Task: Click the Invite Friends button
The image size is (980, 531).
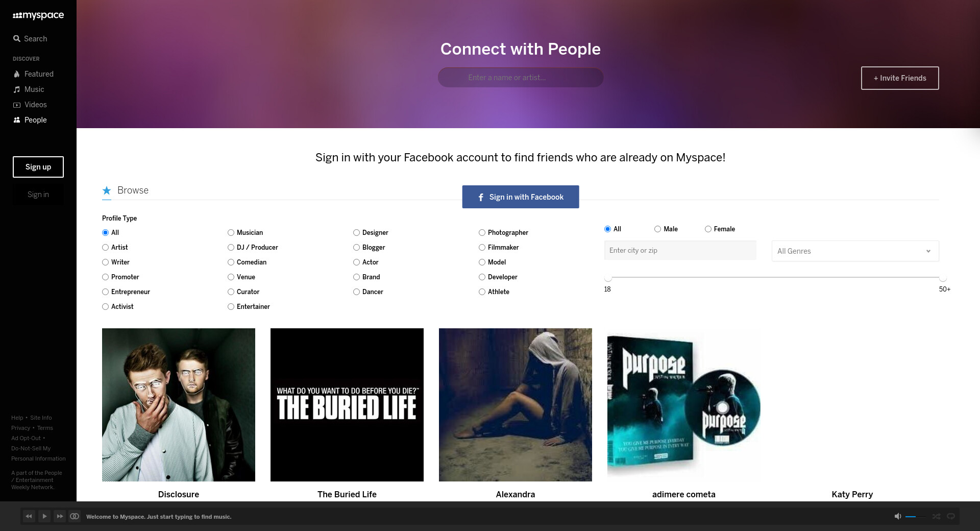Action: tap(899, 78)
